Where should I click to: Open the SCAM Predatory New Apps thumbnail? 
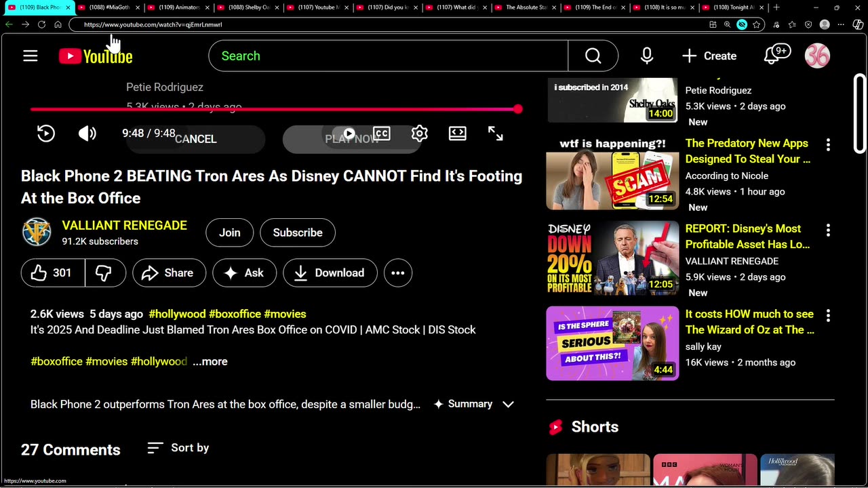click(612, 173)
